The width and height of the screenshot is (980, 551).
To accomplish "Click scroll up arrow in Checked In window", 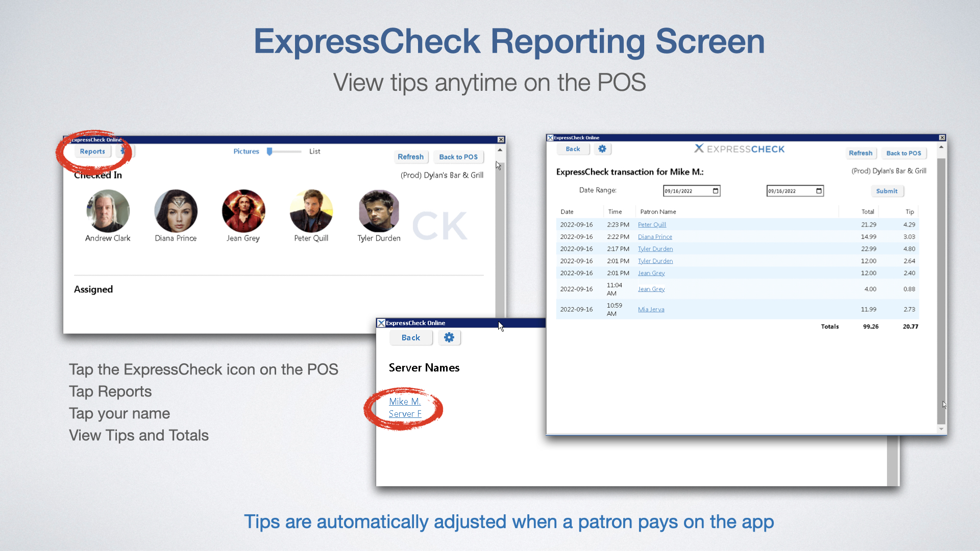I will [500, 150].
